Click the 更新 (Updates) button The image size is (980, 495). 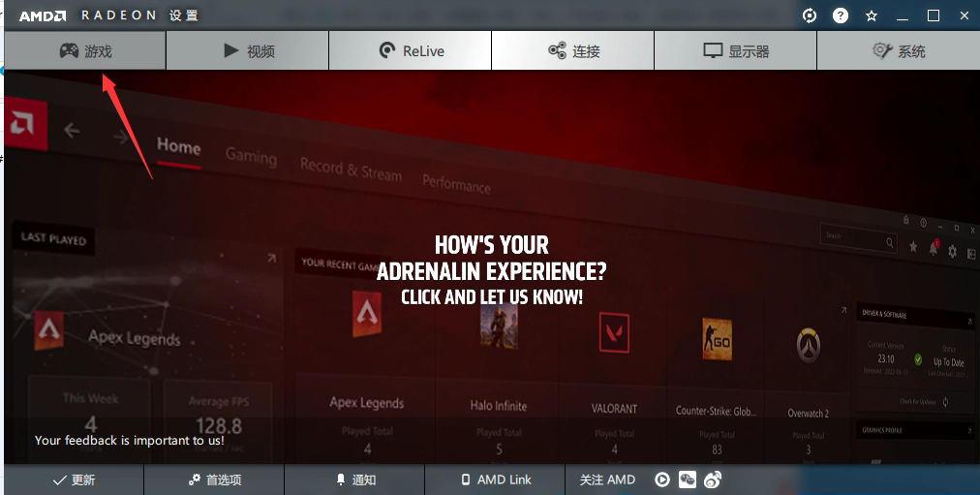pos(74,480)
